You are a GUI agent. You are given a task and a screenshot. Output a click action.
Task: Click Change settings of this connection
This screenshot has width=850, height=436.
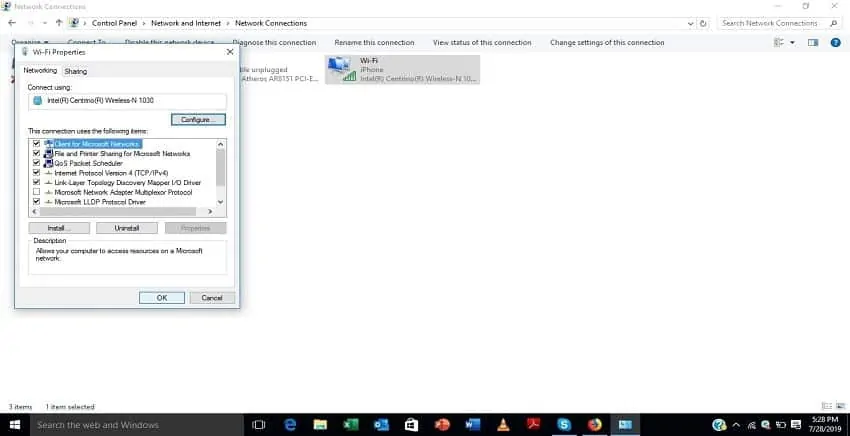coord(607,42)
